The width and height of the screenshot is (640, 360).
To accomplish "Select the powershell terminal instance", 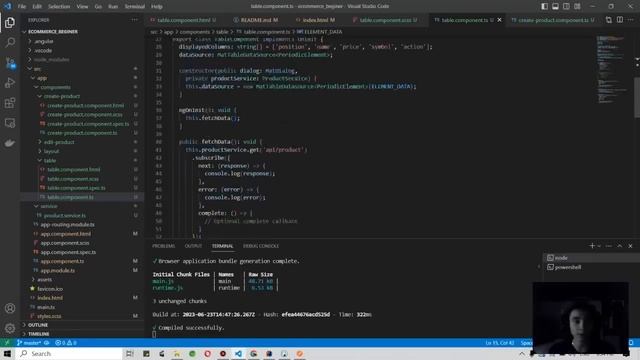I will point(591,267).
